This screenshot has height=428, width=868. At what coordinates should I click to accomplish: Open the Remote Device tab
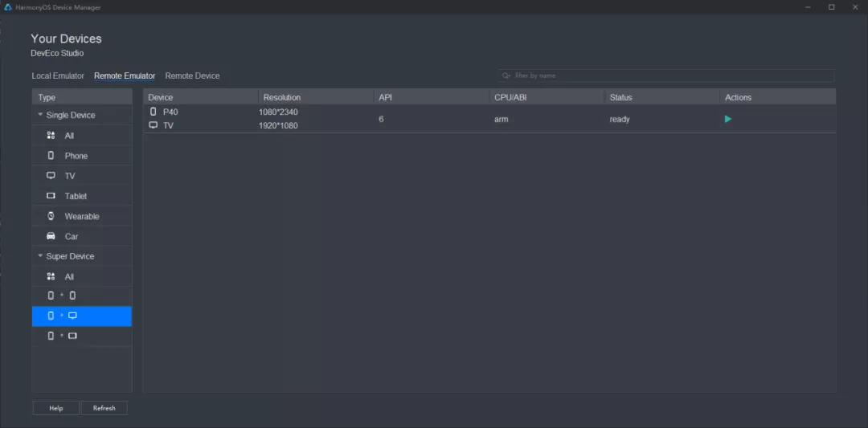coord(192,75)
